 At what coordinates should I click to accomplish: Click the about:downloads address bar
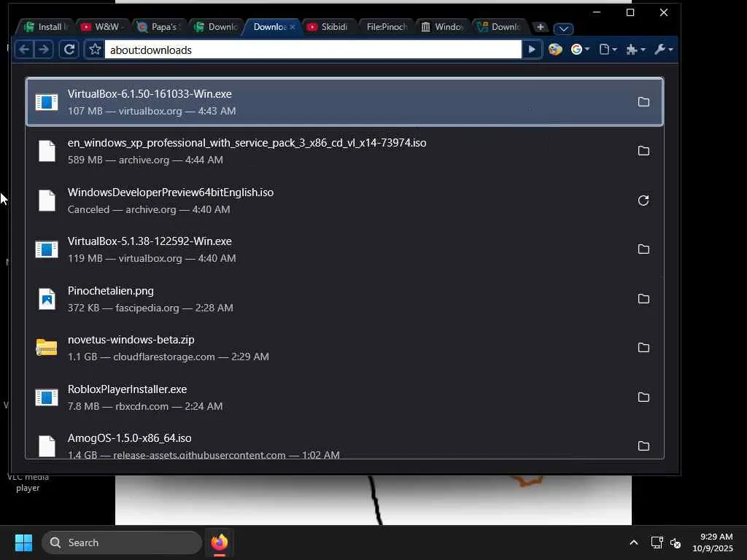tap(313, 50)
